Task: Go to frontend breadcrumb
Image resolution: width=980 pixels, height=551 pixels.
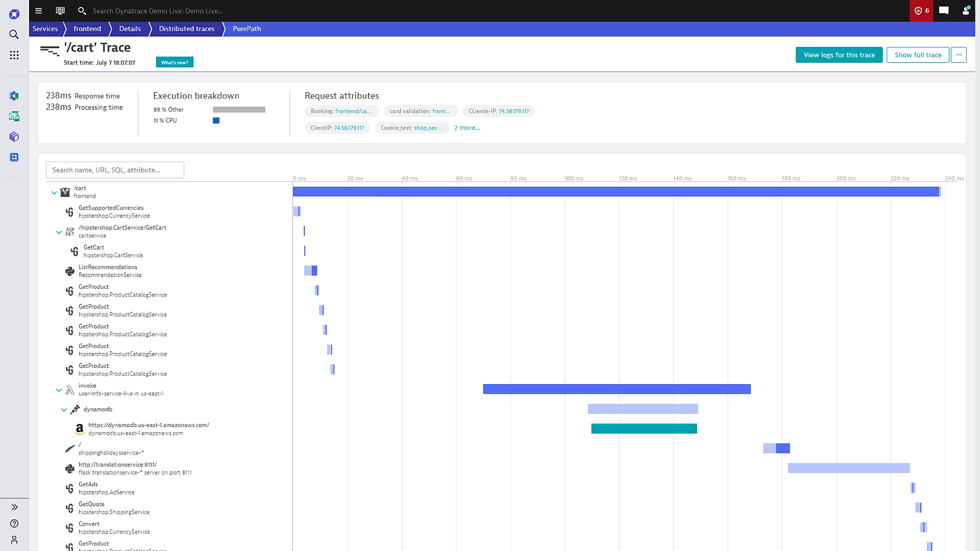Action: coord(87,29)
